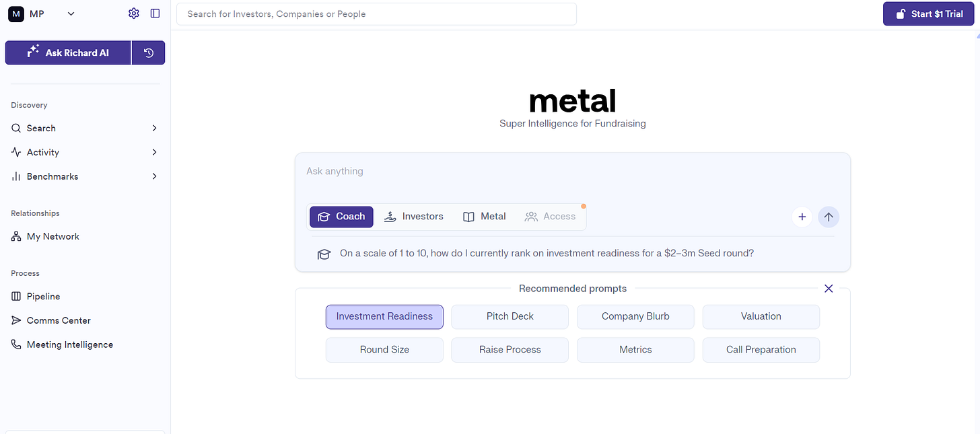Close the Recommended prompts panel
980x434 pixels.
[x=829, y=288]
